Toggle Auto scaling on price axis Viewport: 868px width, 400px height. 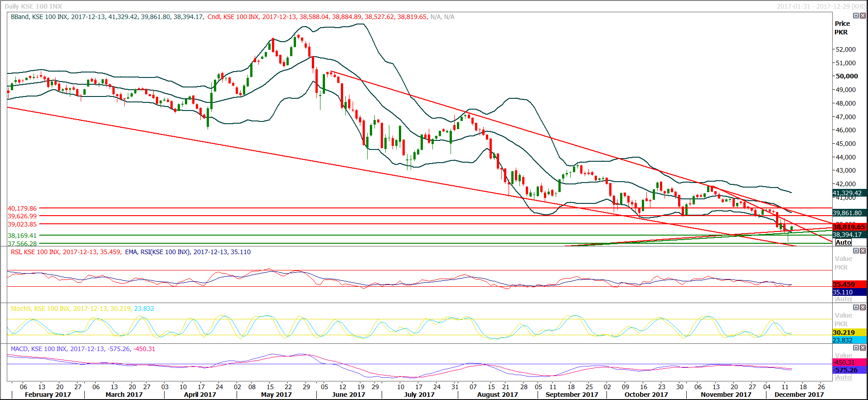pos(843,242)
